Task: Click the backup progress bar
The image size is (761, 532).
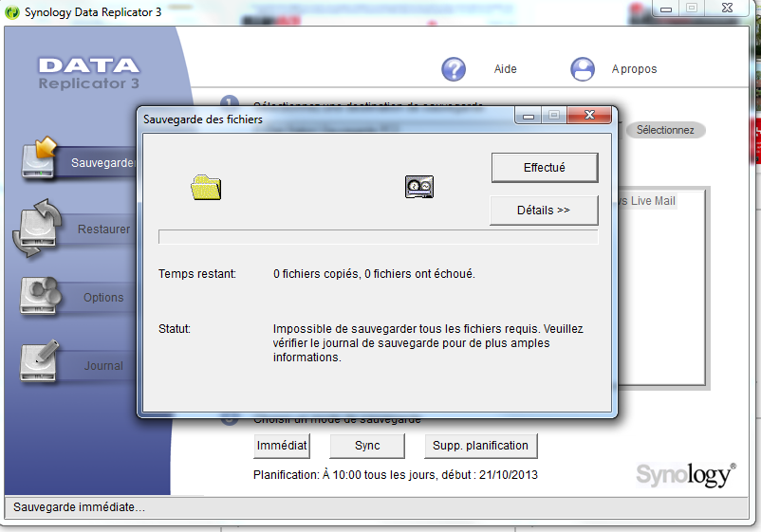Action: click(378, 237)
